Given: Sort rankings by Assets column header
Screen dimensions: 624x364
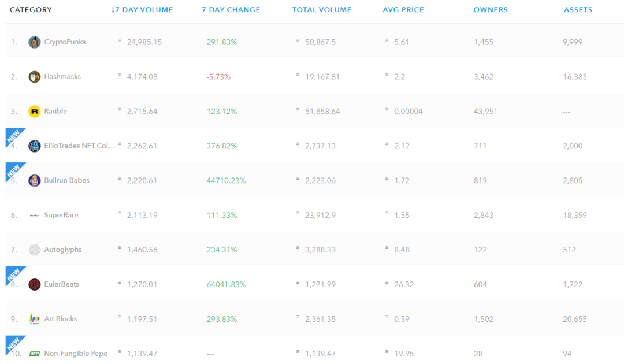Looking at the screenshot, I should (x=578, y=10).
